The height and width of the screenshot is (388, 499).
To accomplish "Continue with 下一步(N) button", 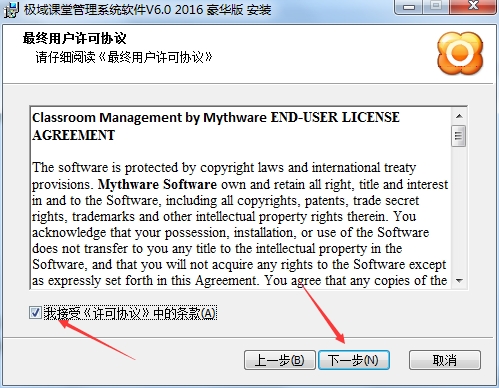I will click(x=354, y=360).
